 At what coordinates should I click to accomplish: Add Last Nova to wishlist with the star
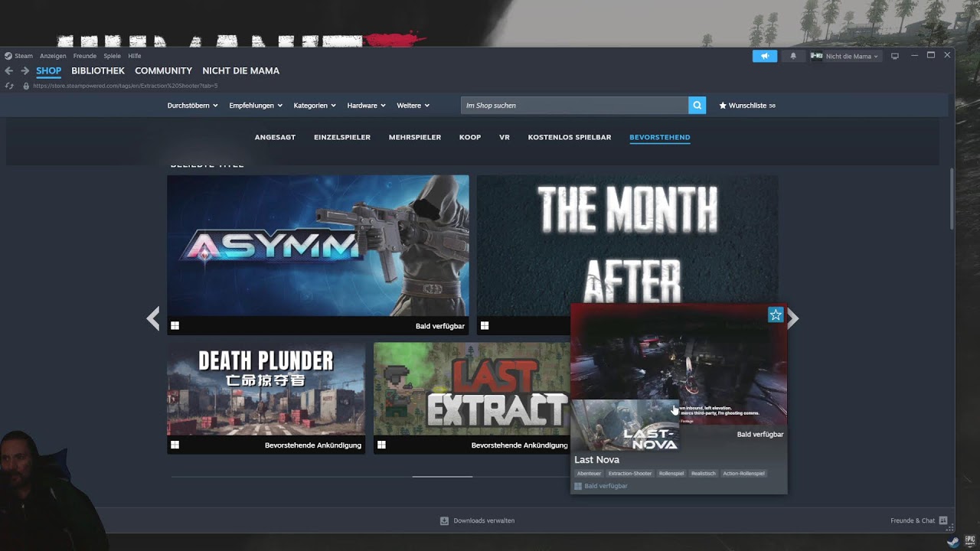[x=776, y=315]
